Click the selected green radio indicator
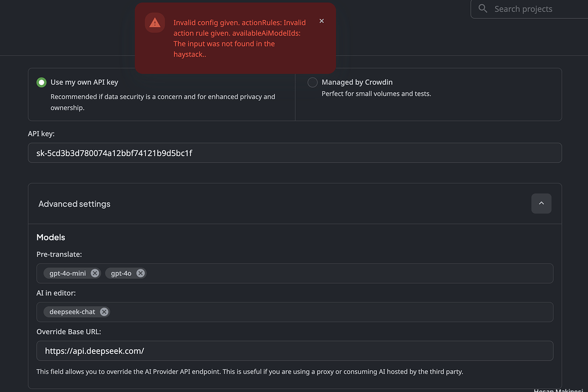588x392 pixels. (x=41, y=82)
